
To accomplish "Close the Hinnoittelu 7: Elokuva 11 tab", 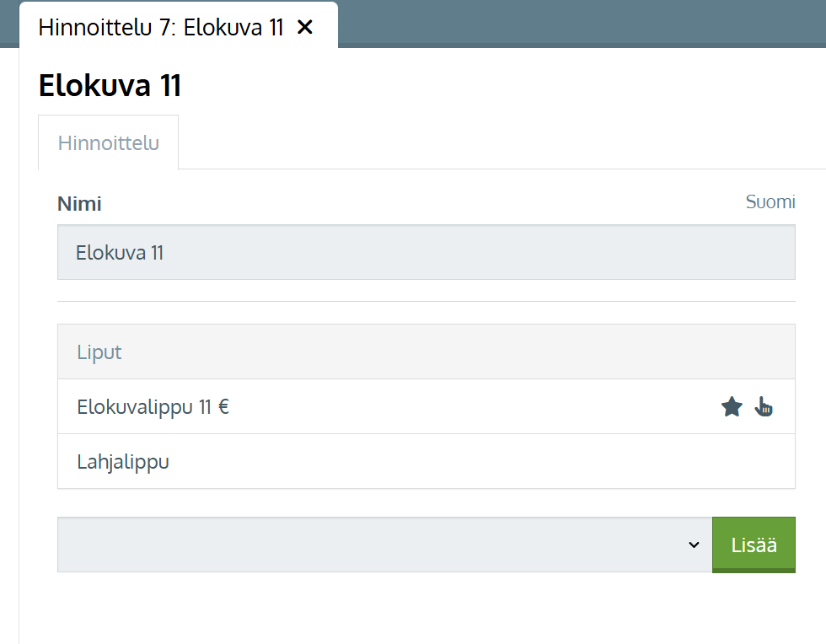I will click(x=305, y=27).
